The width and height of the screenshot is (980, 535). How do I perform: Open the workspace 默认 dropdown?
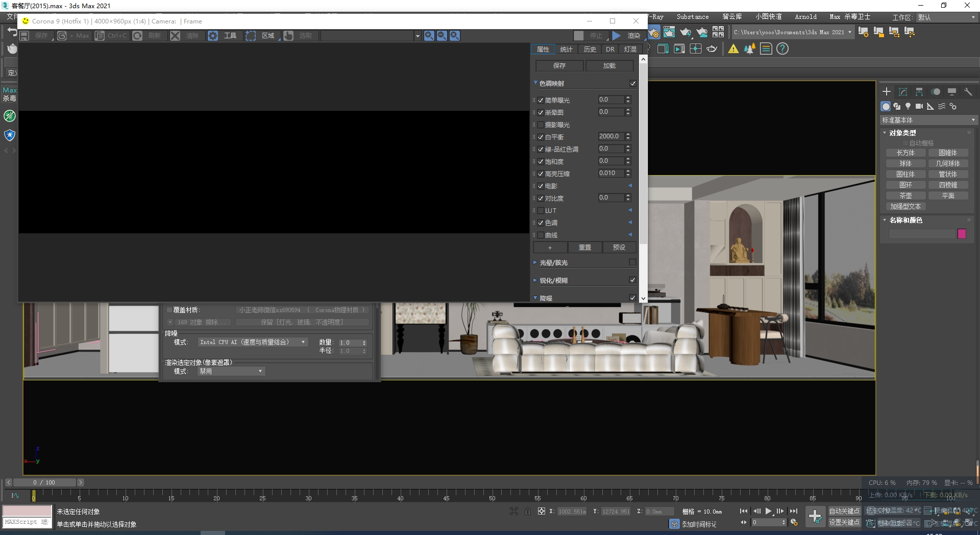click(x=946, y=17)
